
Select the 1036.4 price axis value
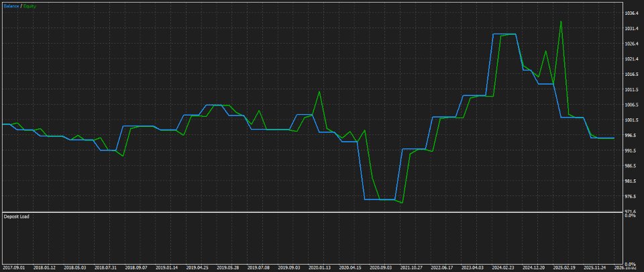pyautogui.click(x=632, y=13)
